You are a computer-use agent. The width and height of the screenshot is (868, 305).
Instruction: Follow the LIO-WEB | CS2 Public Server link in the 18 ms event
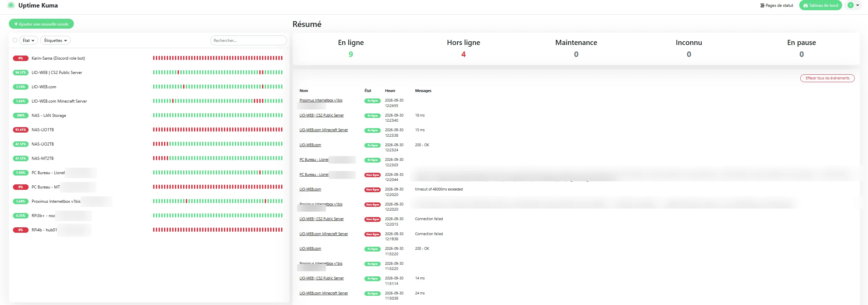(322, 116)
